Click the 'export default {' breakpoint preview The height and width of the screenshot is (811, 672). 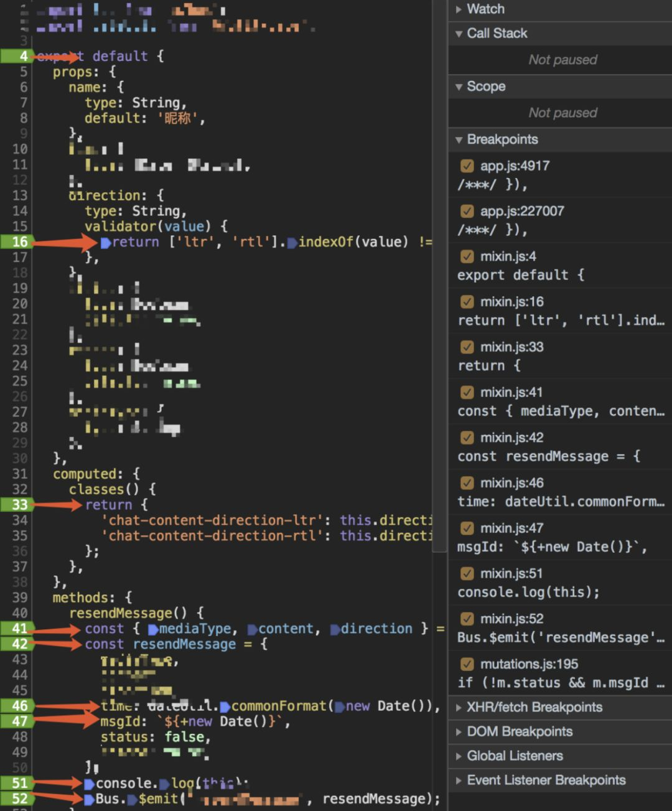click(x=521, y=275)
